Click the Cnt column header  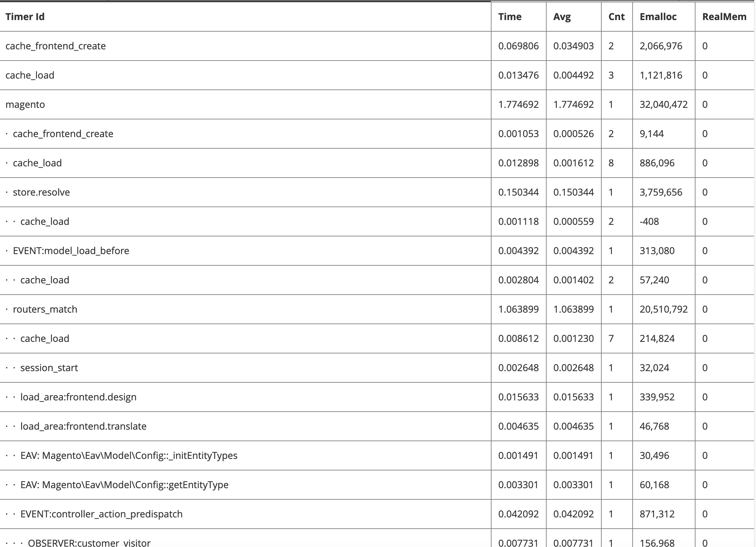[616, 17]
